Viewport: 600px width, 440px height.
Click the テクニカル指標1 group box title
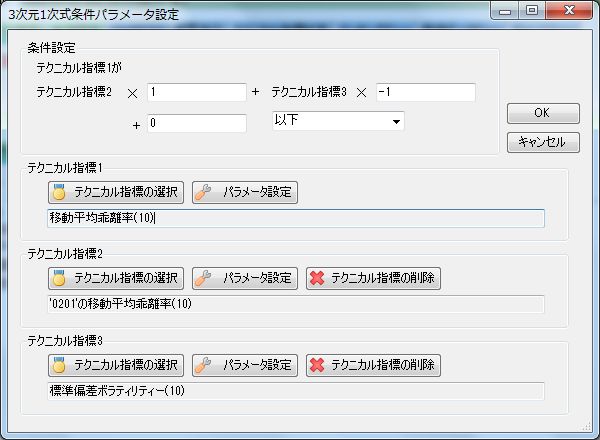click(x=65, y=168)
